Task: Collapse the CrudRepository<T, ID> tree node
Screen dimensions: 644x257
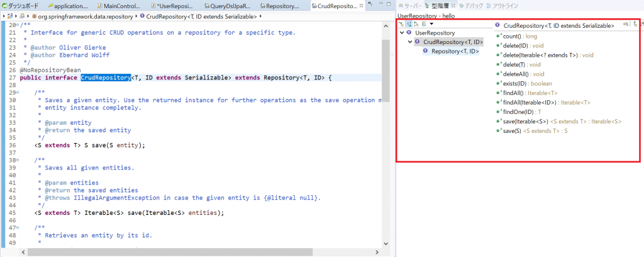Action: [410, 42]
